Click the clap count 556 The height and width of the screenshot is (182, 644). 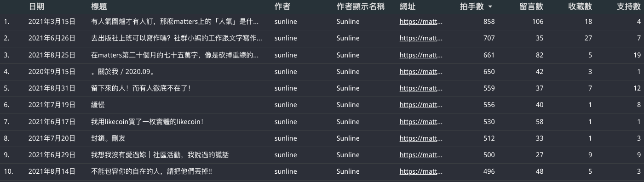pos(489,105)
